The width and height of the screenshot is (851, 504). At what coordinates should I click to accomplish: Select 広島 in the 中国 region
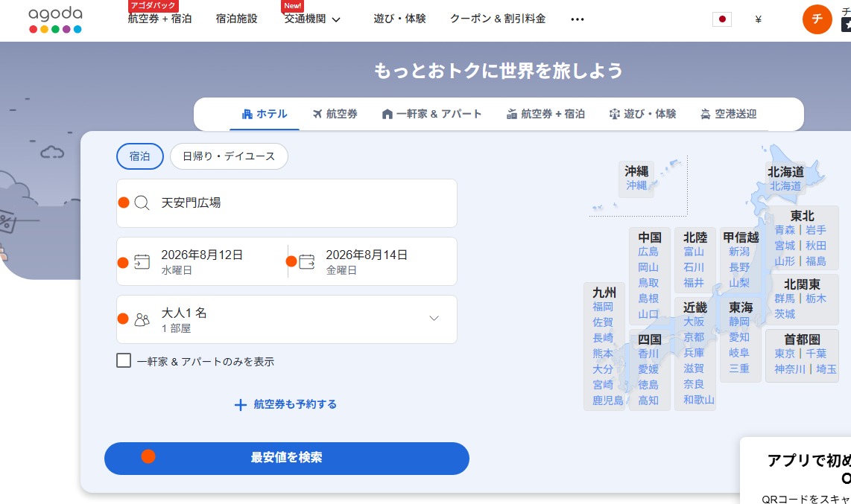point(648,252)
